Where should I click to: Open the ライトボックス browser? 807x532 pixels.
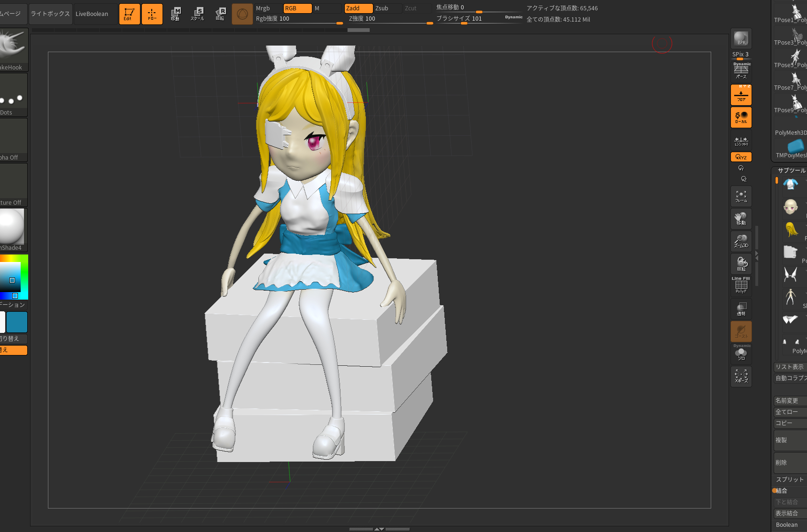pos(50,14)
